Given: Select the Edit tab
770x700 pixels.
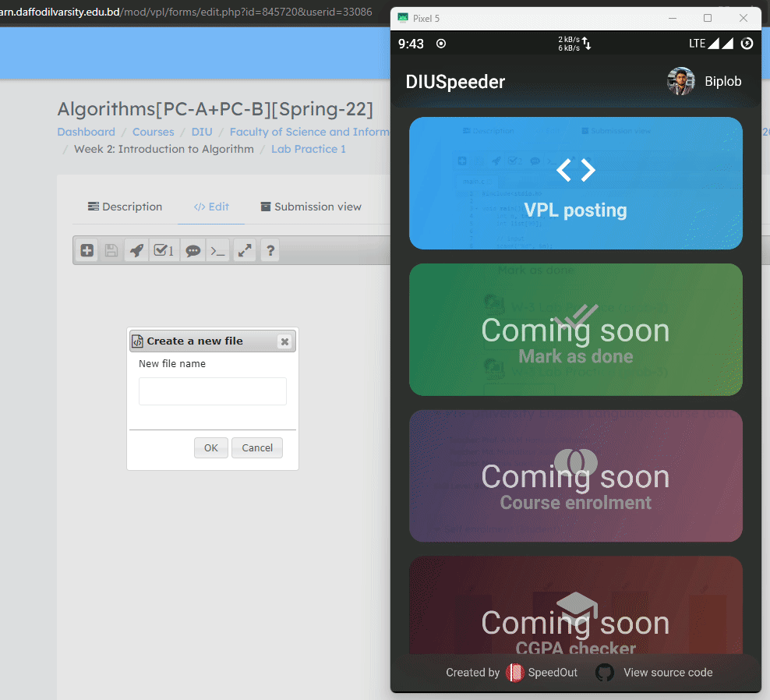Looking at the screenshot, I should click(211, 207).
